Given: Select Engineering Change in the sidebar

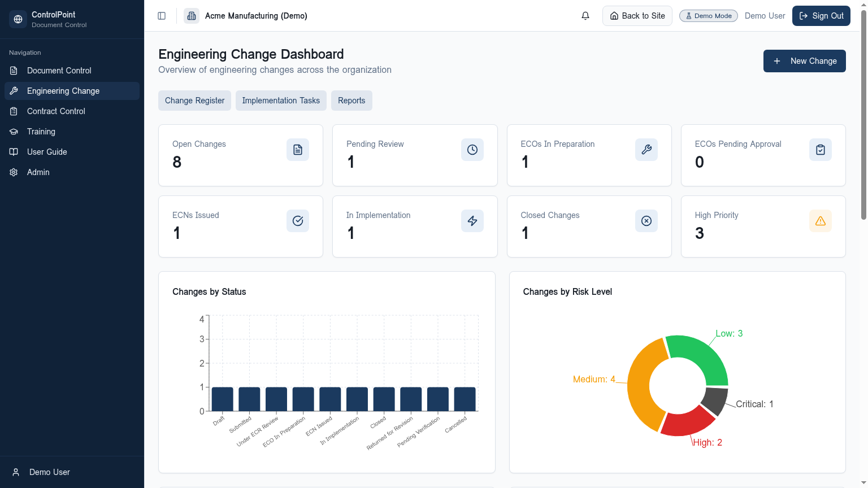Looking at the screenshot, I should (x=72, y=91).
